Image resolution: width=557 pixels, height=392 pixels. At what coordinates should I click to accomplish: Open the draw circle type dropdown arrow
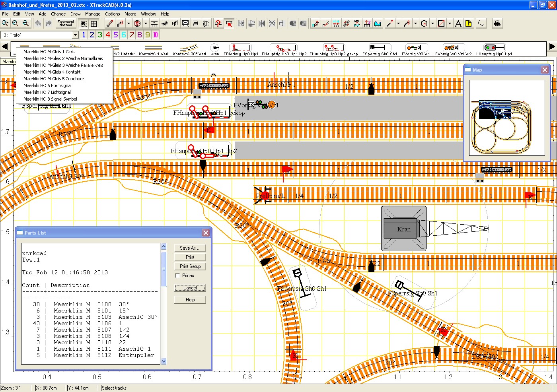[x=432, y=23]
